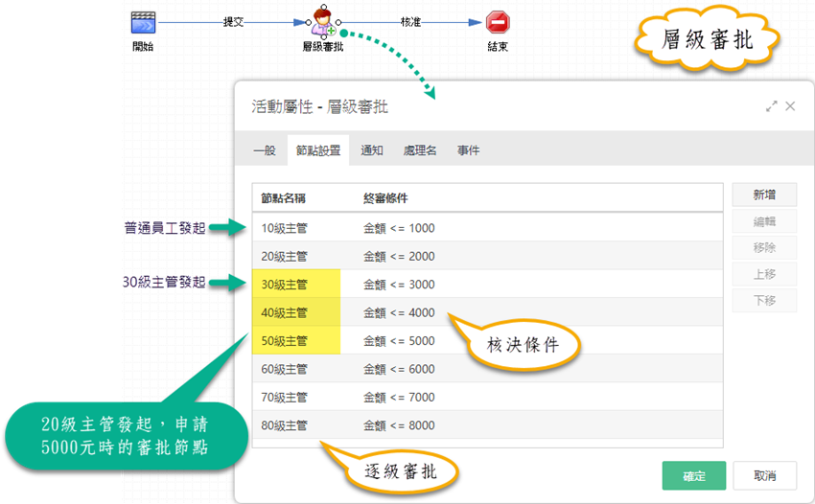The height and width of the screenshot is (504, 815).
Task: Click the 編輯 button
Action: (x=764, y=221)
